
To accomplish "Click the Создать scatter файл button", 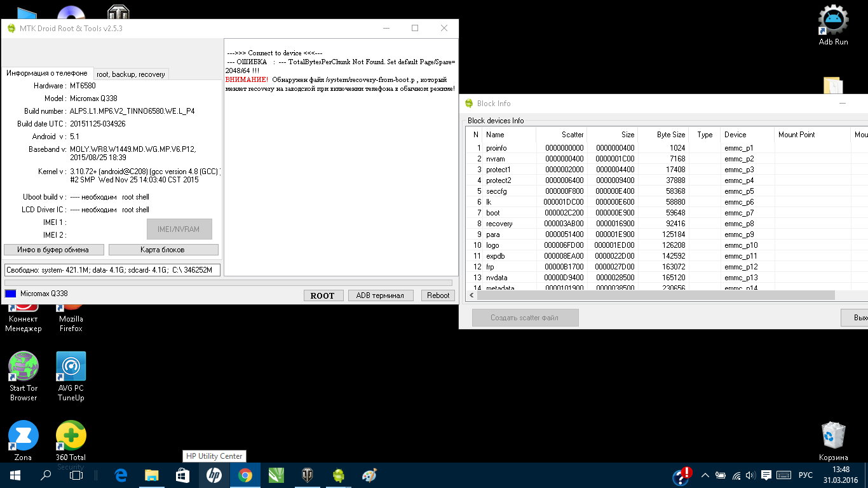I will coord(525,318).
